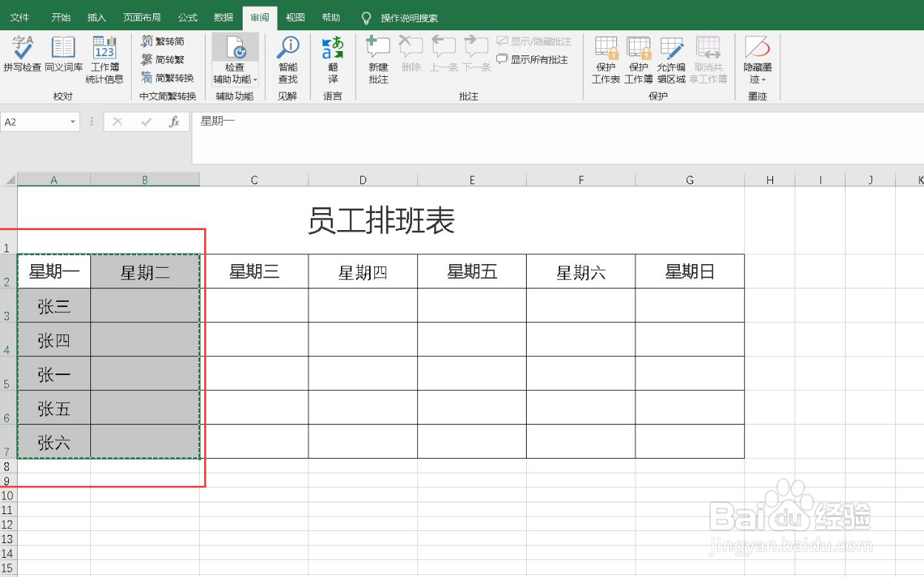The height and width of the screenshot is (577, 924).
Task: Click 智能查找 smart lookup
Action: [x=288, y=59]
